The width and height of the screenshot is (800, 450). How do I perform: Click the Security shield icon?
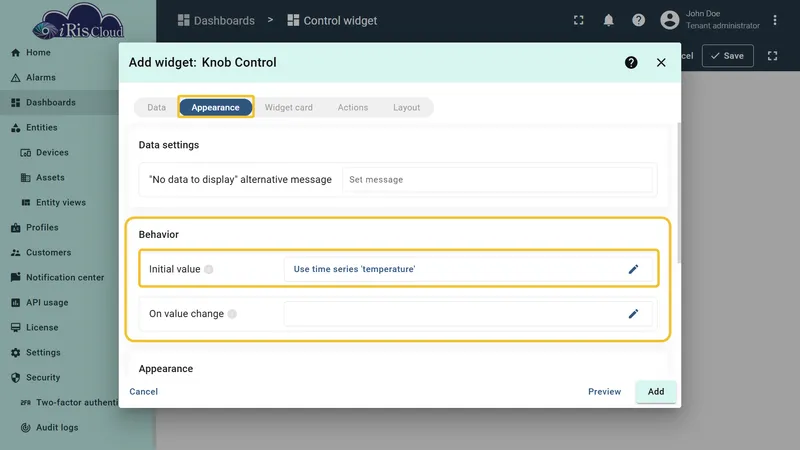click(x=15, y=378)
